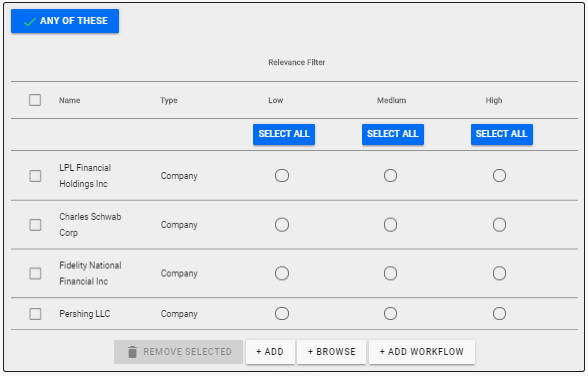Click Company type in the Charles Schwab row
This screenshot has width=588, height=376.
(179, 225)
